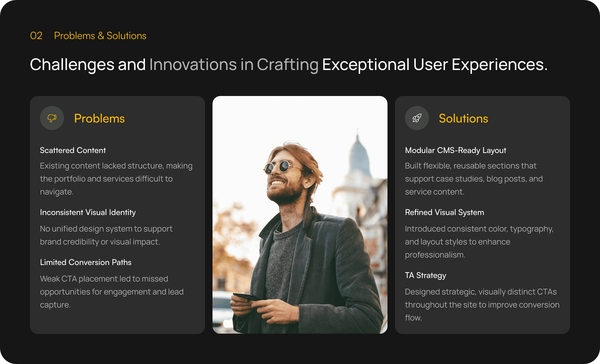
Task: Click the yellow 'Solutions' card title
Action: (463, 118)
